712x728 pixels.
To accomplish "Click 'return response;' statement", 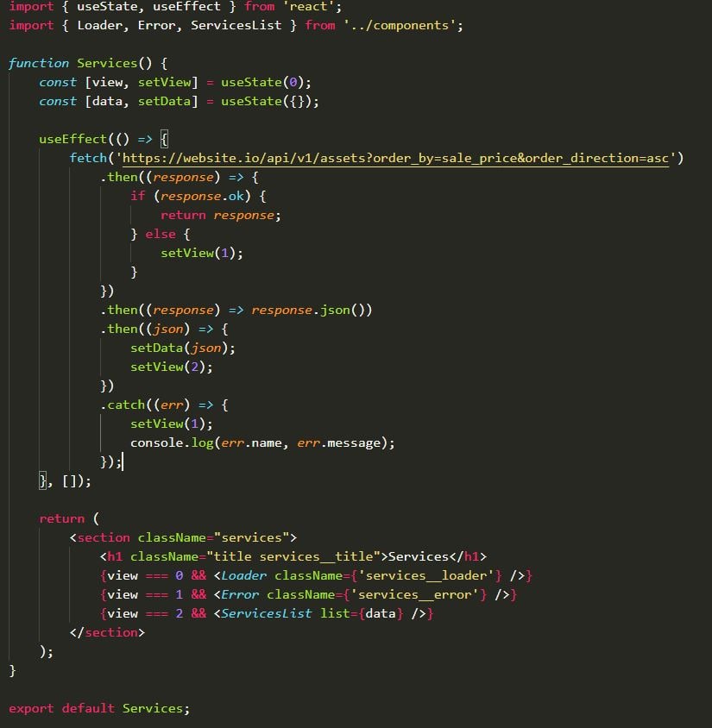I will [221, 215].
